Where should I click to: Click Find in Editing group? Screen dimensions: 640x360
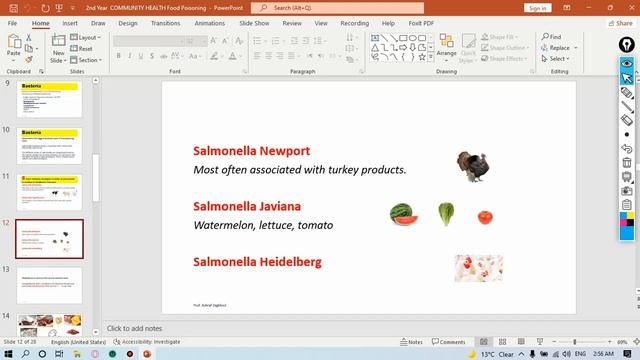coord(551,37)
